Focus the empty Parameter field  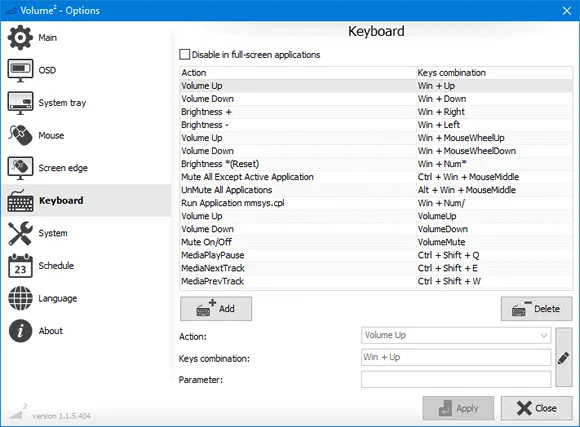[456, 379]
